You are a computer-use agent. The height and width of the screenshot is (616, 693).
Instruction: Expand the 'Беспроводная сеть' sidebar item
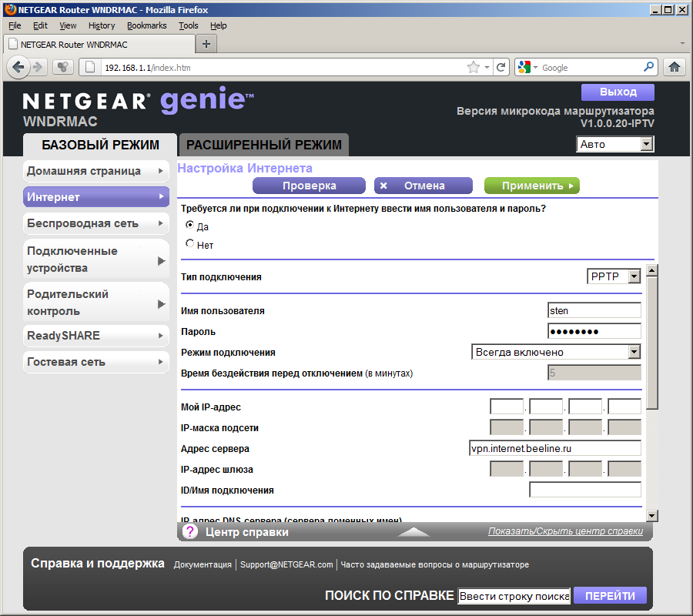point(96,223)
